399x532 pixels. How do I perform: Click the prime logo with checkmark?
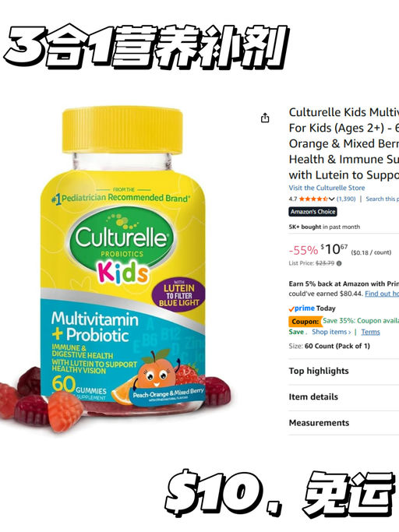coord(302,308)
